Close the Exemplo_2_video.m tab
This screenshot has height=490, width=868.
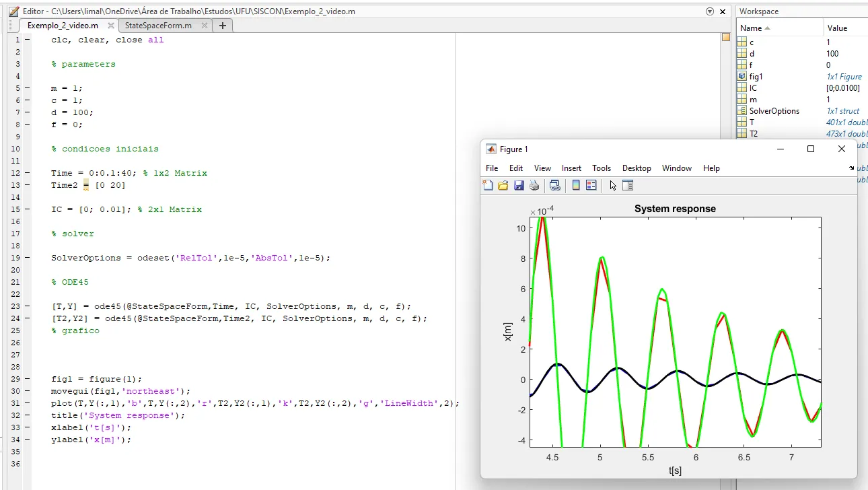(x=111, y=26)
